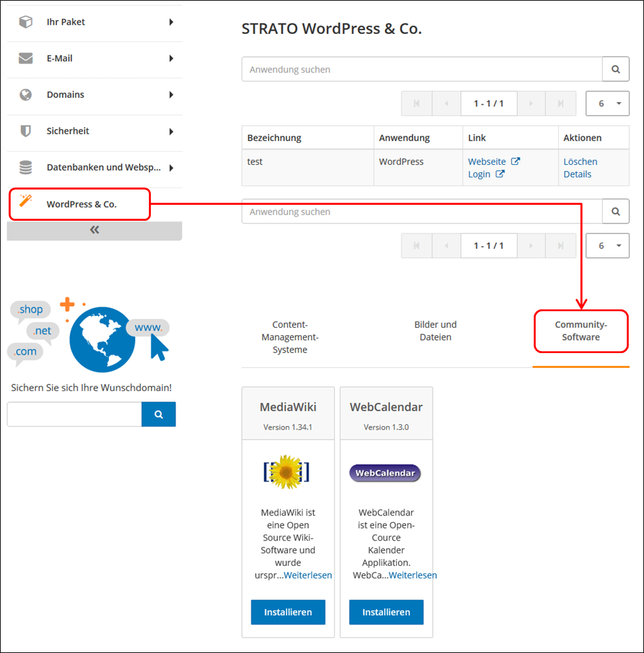The height and width of the screenshot is (653, 644).
Task: Expand the Domains menu arrow
Action: [171, 94]
